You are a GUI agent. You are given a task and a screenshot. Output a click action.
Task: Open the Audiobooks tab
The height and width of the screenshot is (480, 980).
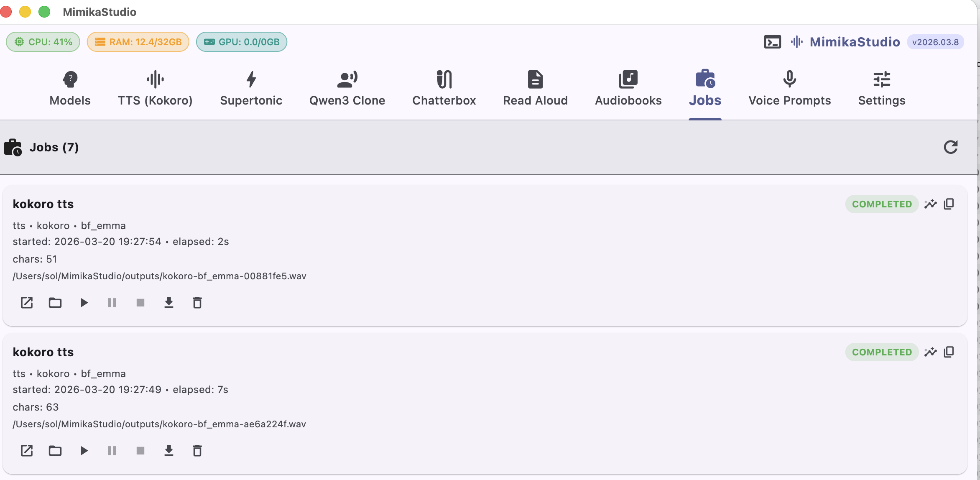(628, 88)
